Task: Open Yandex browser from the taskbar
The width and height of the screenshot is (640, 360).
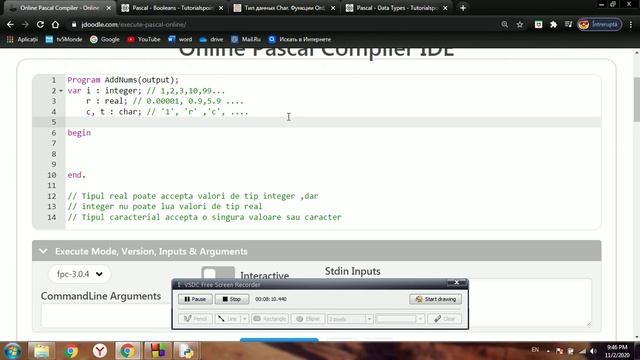Action: click(x=100, y=351)
